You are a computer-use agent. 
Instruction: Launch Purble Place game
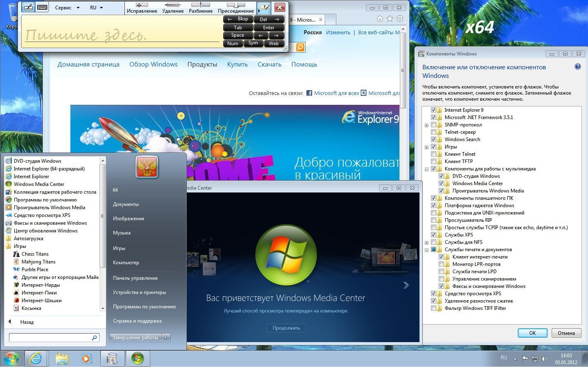coord(35,270)
